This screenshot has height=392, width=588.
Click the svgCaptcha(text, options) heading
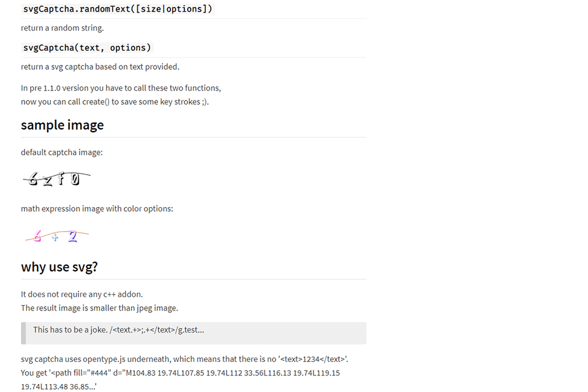click(x=86, y=48)
